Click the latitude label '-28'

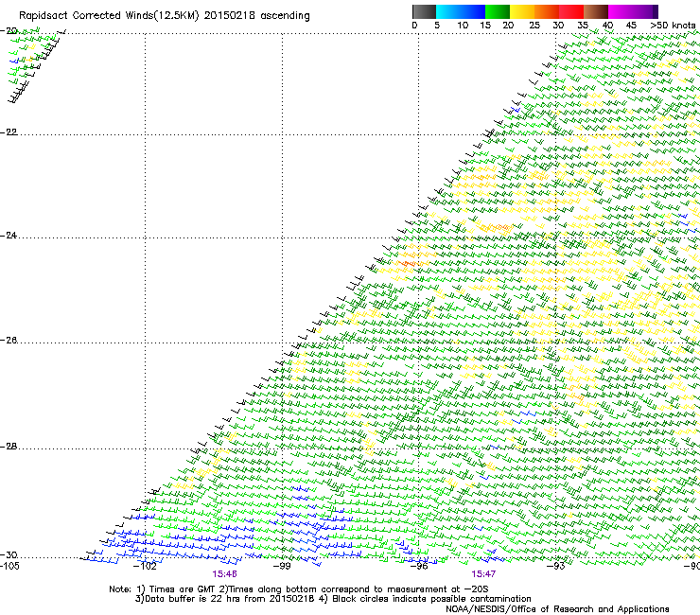9,447
